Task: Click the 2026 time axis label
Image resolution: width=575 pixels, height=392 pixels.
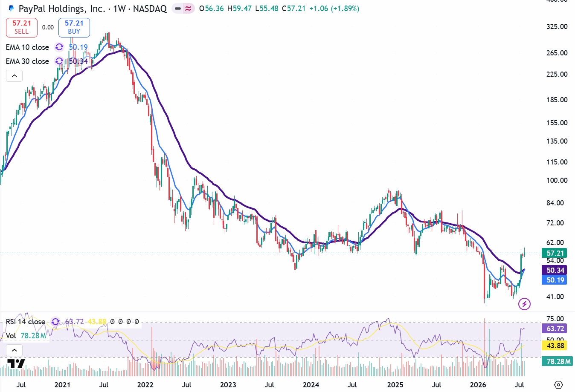Action: [x=478, y=385]
